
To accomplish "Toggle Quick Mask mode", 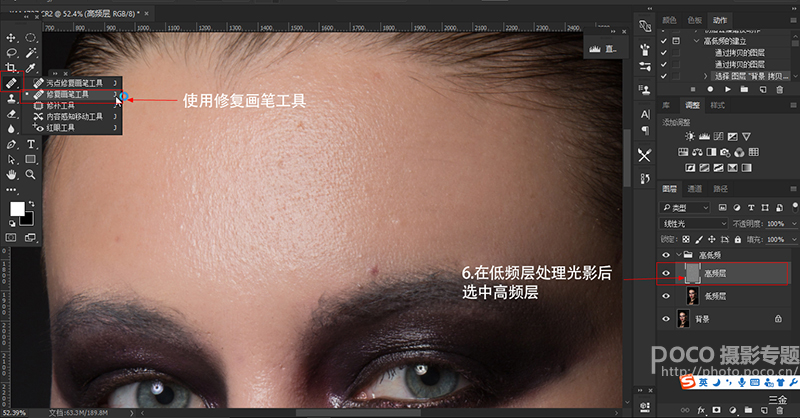I will coord(11,237).
